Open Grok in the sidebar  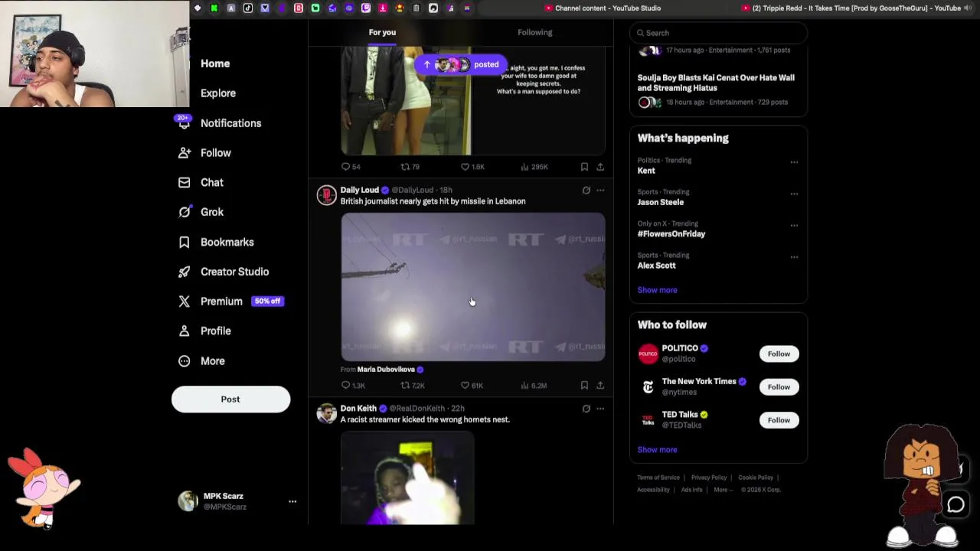[x=211, y=212]
